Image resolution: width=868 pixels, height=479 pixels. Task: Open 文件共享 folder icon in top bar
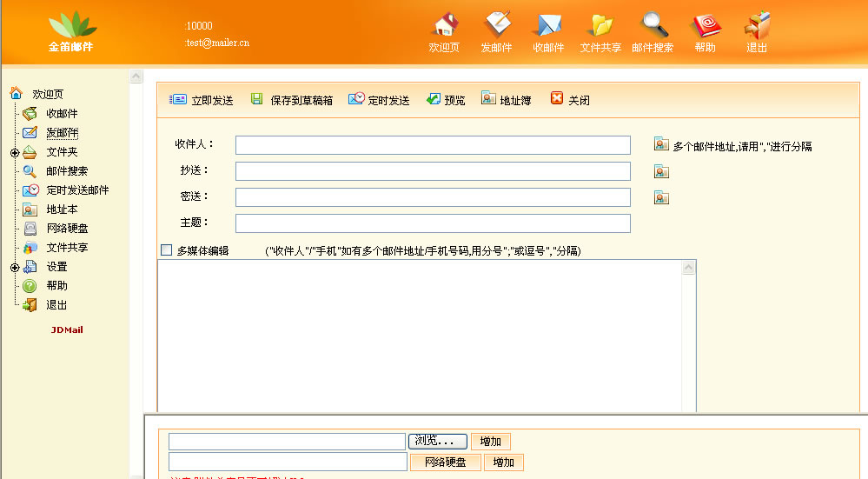(x=600, y=24)
